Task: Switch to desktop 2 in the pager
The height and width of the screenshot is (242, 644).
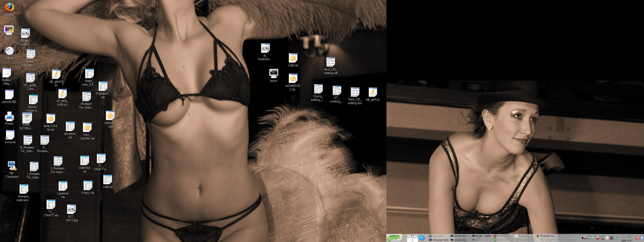Action: point(412,240)
